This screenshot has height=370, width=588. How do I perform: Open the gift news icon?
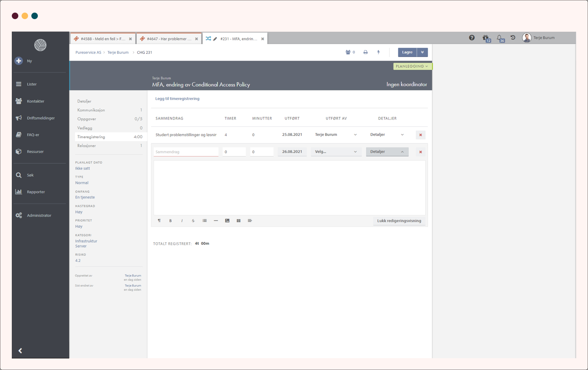click(x=485, y=38)
